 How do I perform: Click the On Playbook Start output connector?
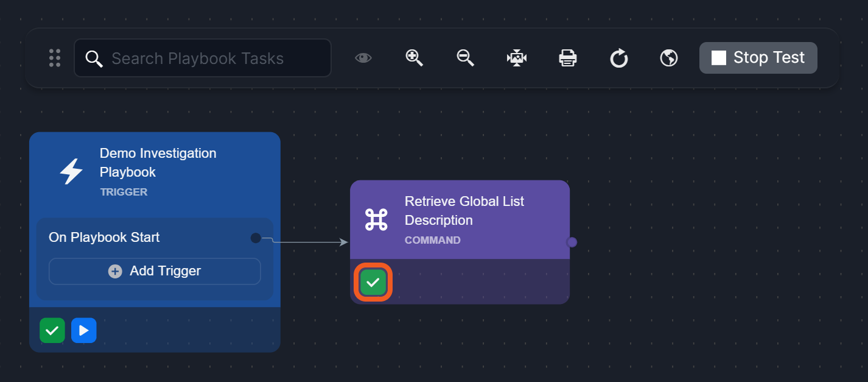pos(256,238)
